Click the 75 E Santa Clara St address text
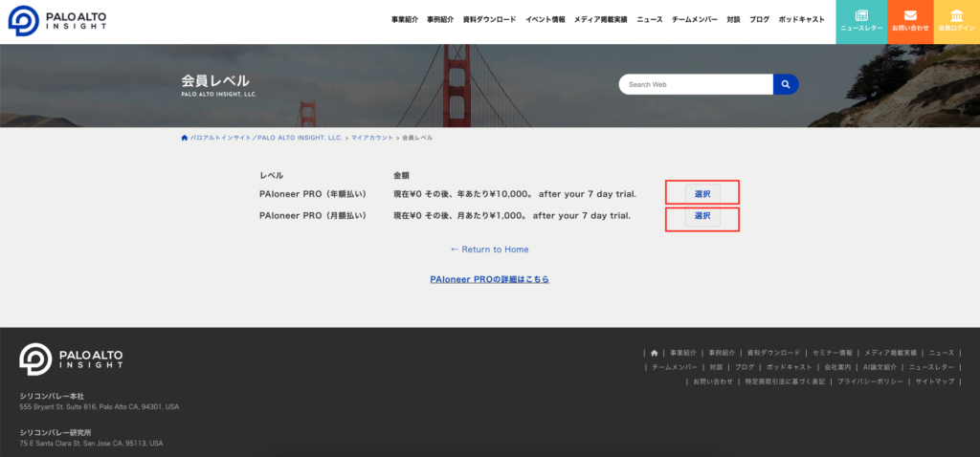 coord(91,444)
